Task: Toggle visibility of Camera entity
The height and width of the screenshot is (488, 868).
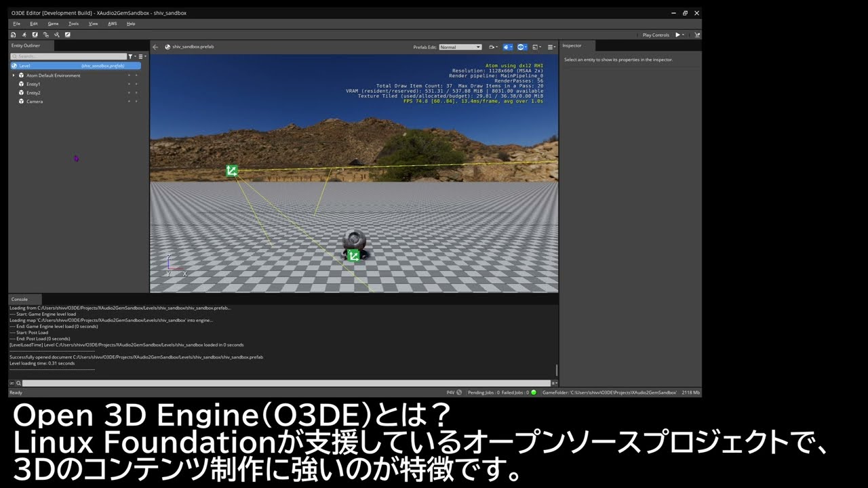Action: click(129, 102)
